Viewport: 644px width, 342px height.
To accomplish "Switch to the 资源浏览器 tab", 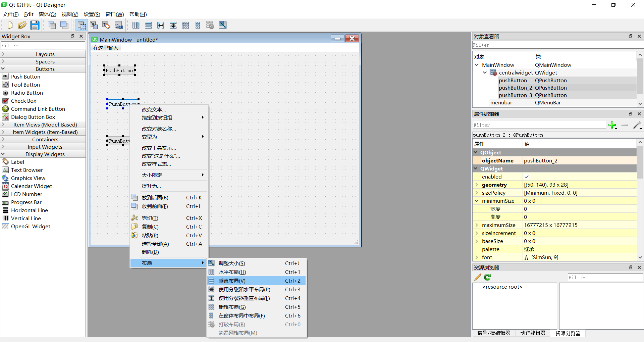I will point(568,333).
